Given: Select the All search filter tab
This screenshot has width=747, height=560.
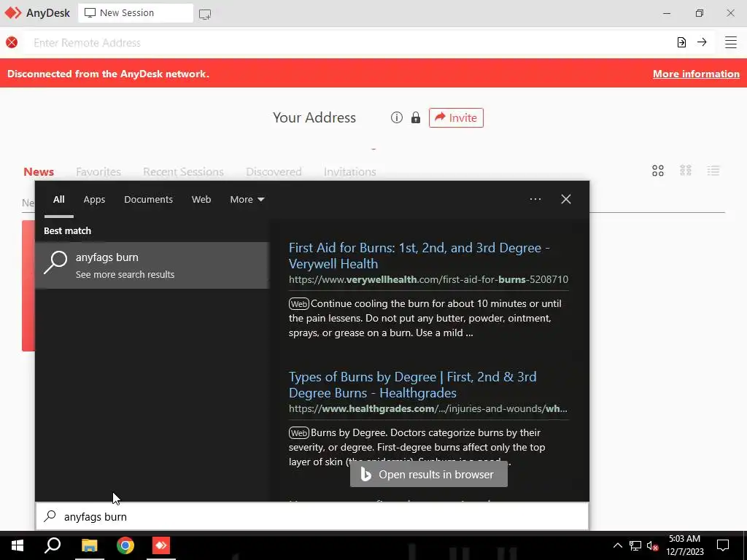Looking at the screenshot, I should click(58, 200).
